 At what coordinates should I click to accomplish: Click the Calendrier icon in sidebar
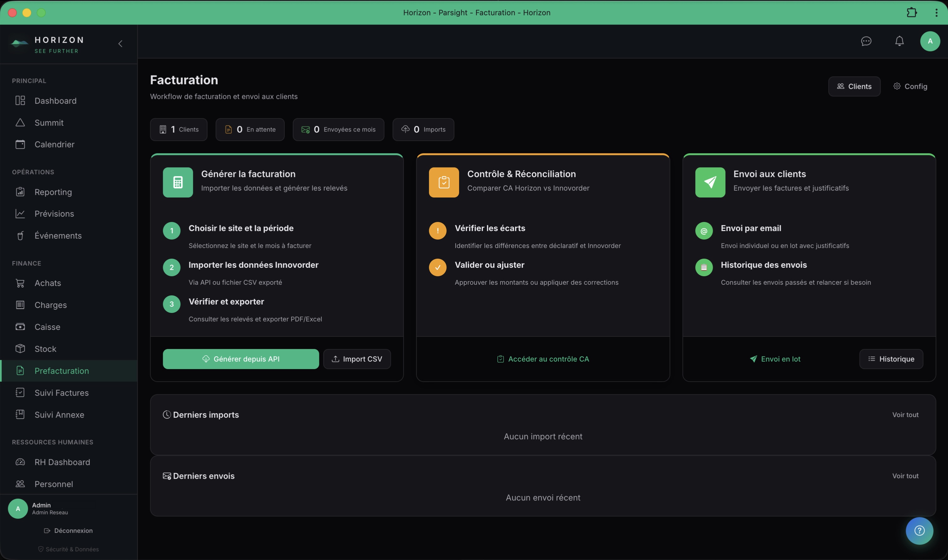21,144
